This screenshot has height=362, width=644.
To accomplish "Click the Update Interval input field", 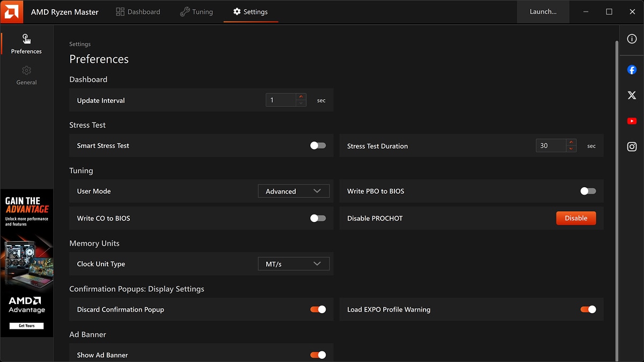I will (x=281, y=100).
